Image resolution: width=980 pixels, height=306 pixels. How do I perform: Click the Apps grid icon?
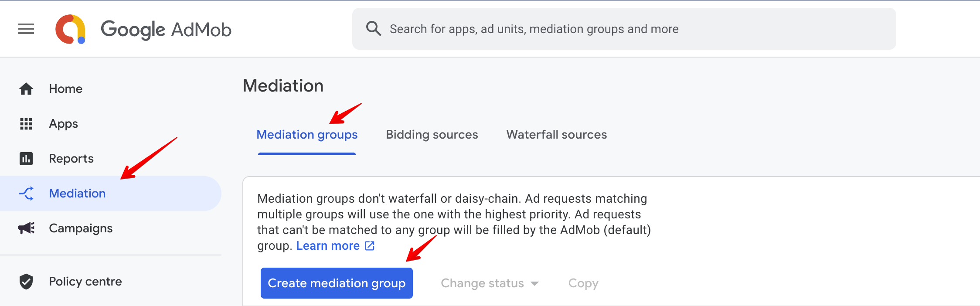[26, 124]
